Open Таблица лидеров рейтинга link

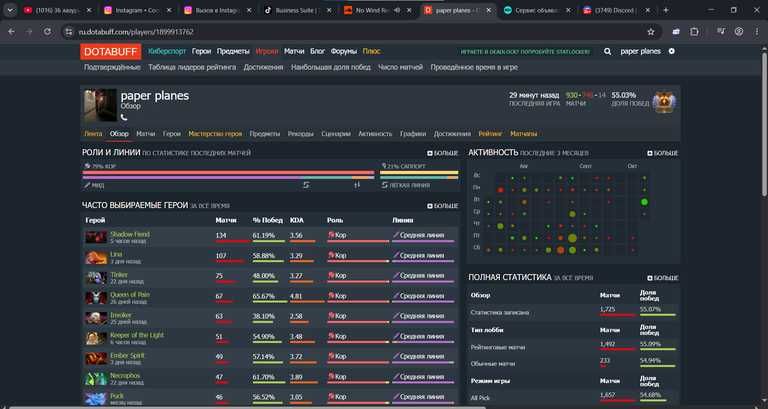point(192,67)
